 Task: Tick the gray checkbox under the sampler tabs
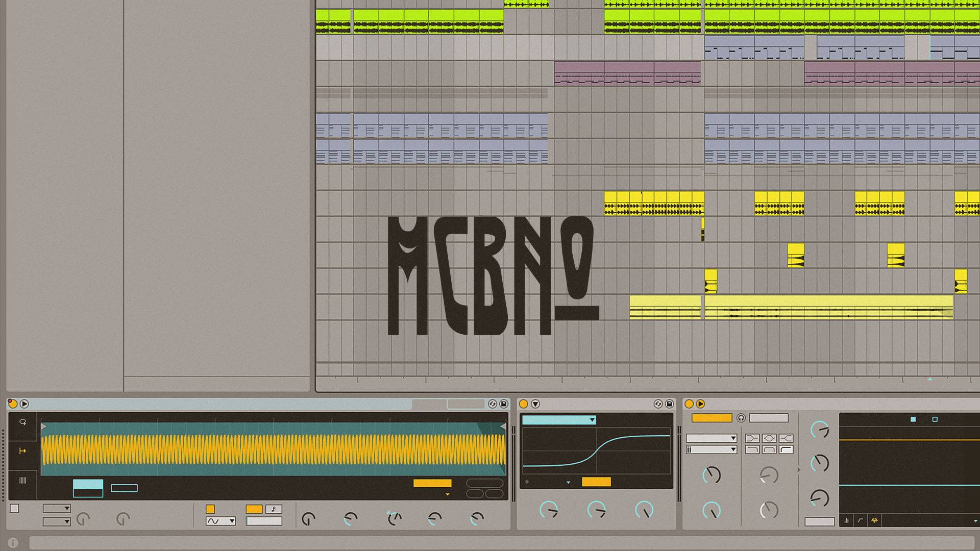point(14,509)
